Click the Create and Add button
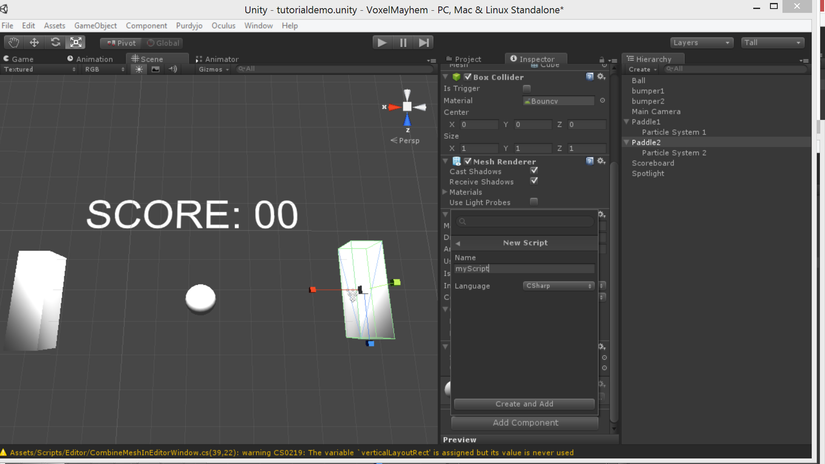825x464 pixels. [524, 404]
